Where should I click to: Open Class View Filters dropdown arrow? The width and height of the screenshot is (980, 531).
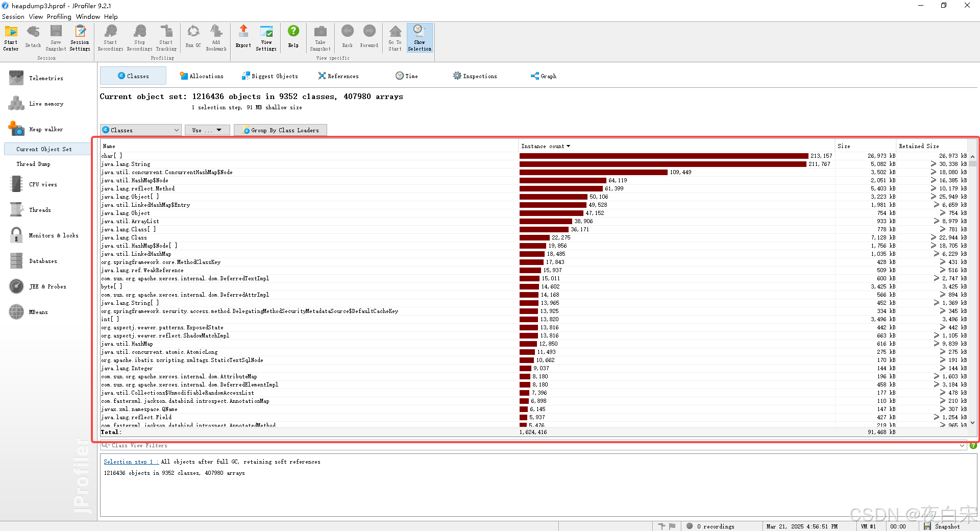pyautogui.click(x=962, y=446)
